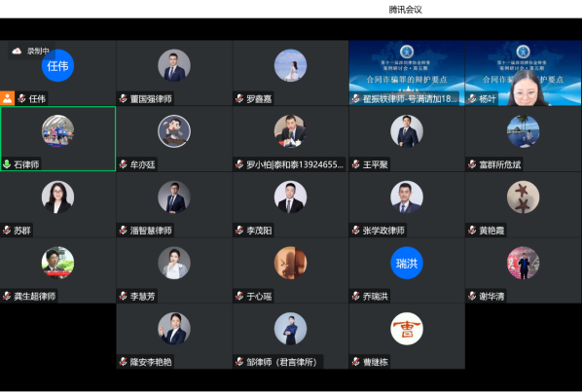Click muted mic icon beside 曹继栋
The width and height of the screenshot is (582, 392).
coord(355,362)
